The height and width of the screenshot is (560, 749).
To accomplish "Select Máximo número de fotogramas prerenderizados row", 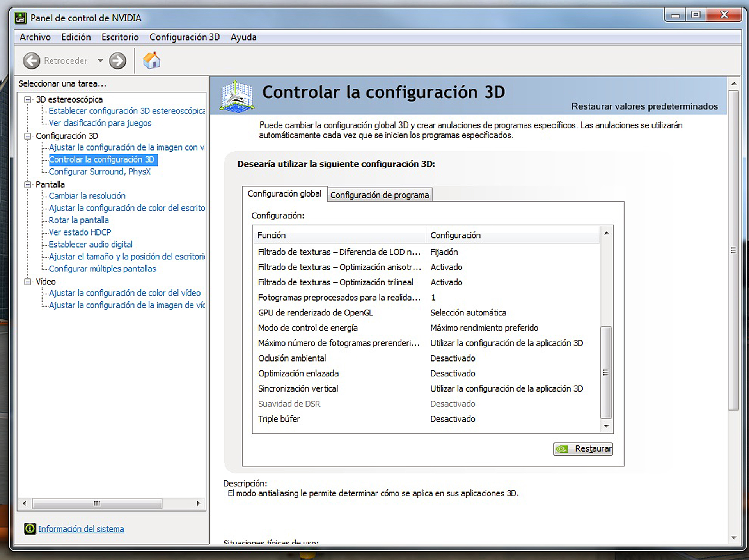I will tap(426, 343).
